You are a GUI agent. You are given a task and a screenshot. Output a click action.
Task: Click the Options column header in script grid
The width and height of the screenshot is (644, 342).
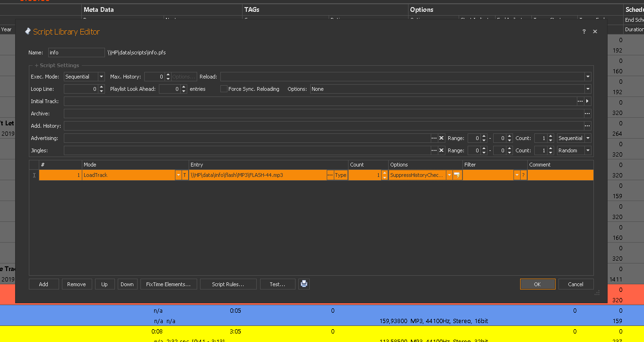pyautogui.click(x=426, y=165)
